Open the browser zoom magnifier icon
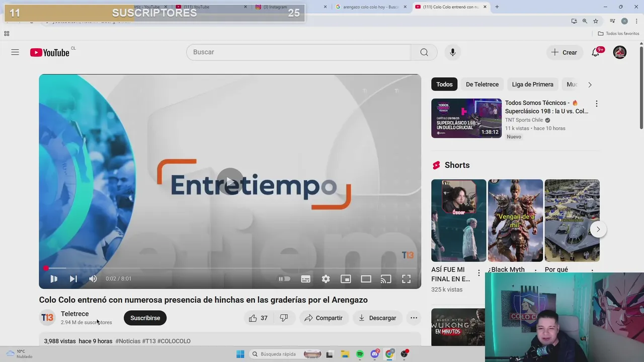Image resolution: width=644 pixels, height=362 pixels. tap(585, 21)
